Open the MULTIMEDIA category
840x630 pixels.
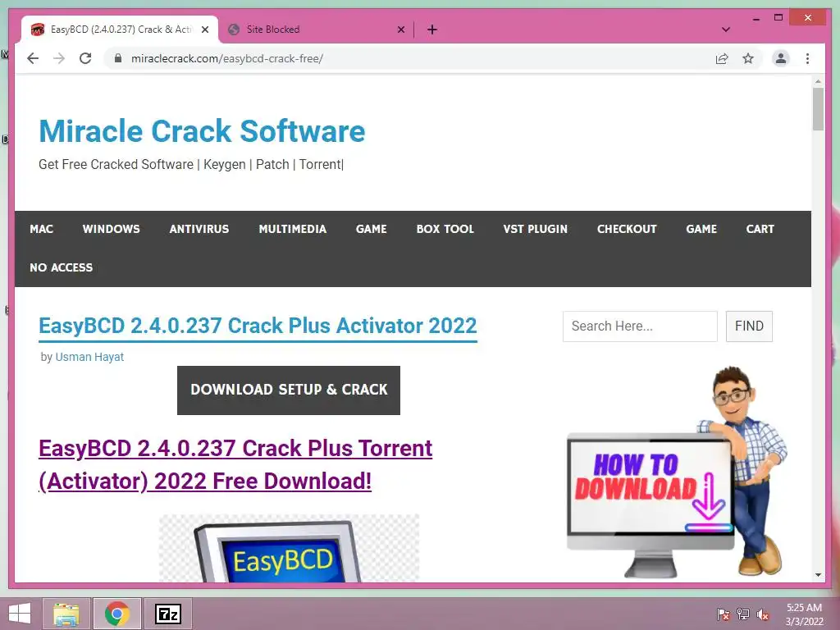click(293, 229)
